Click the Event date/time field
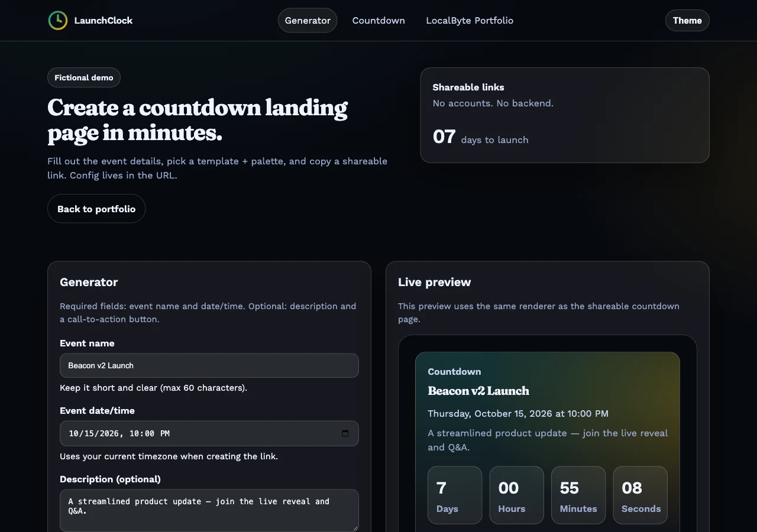The width and height of the screenshot is (757, 532). (x=209, y=433)
